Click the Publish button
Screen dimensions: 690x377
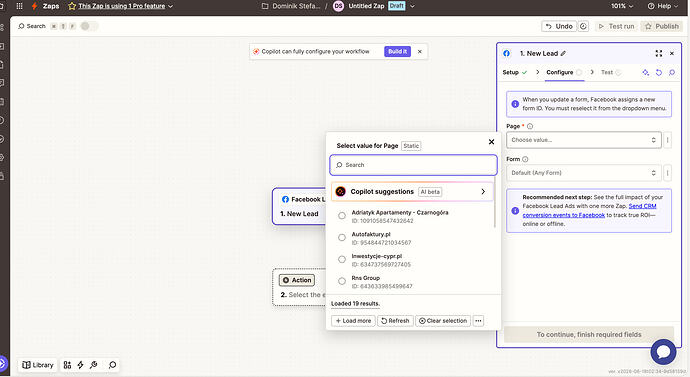(x=661, y=26)
